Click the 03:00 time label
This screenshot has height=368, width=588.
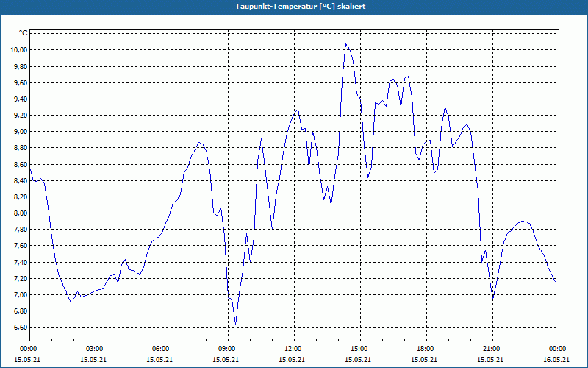(96, 349)
